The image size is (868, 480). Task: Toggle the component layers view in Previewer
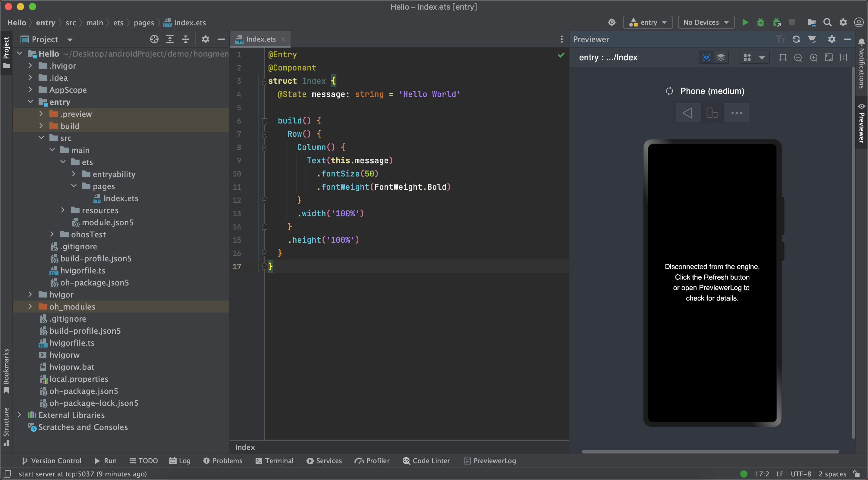pos(721,58)
